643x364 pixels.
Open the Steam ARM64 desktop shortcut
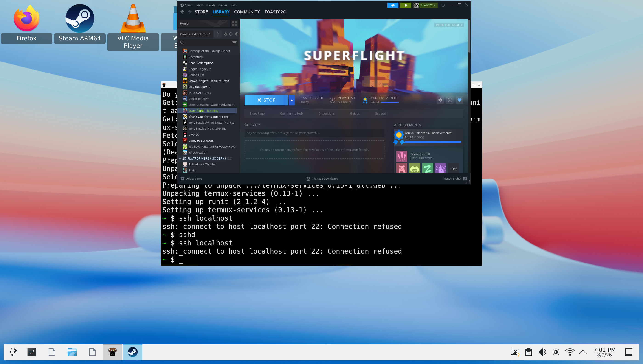pyautogui.click(x=80, y=24)
